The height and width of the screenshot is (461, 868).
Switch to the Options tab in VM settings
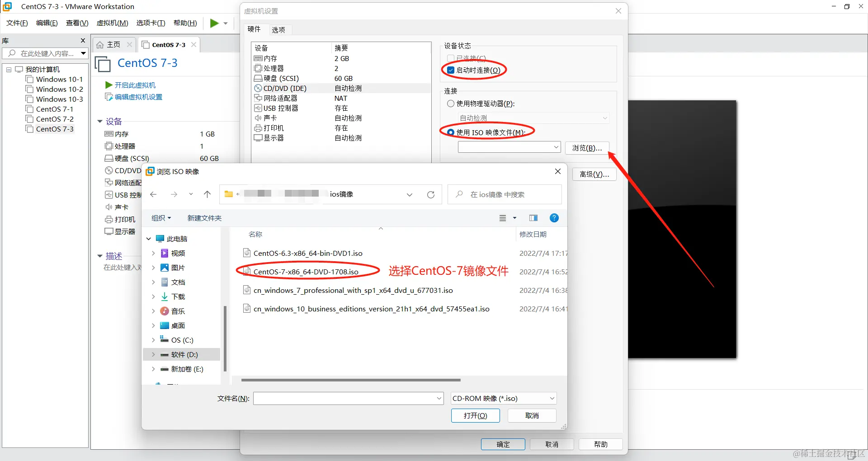pos(278,30)
